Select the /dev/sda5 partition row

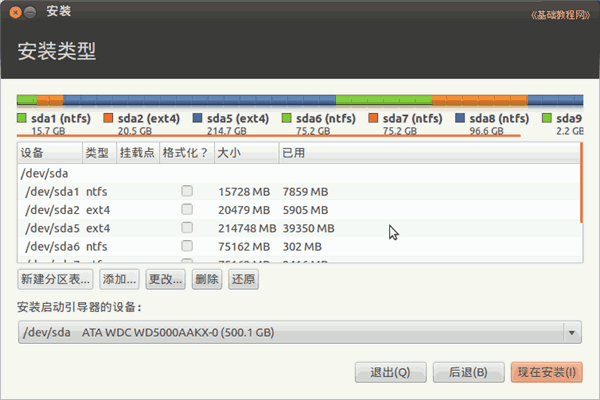[298, 228]
